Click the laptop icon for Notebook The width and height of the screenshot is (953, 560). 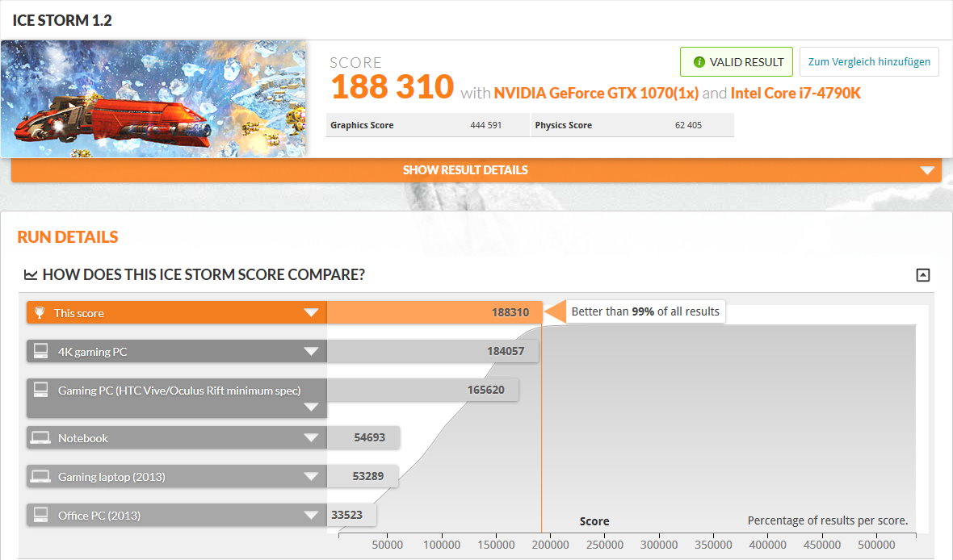tap(40, 437)
